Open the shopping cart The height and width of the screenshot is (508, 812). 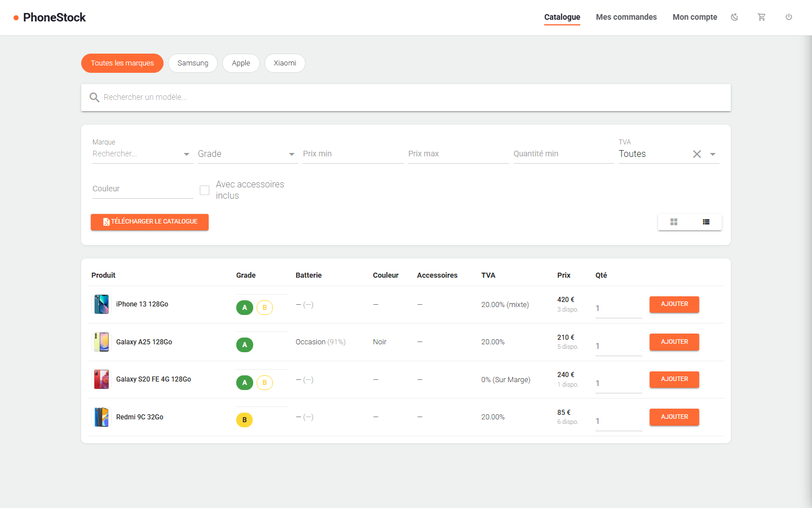pyautogui.click(x=761, y=17)
